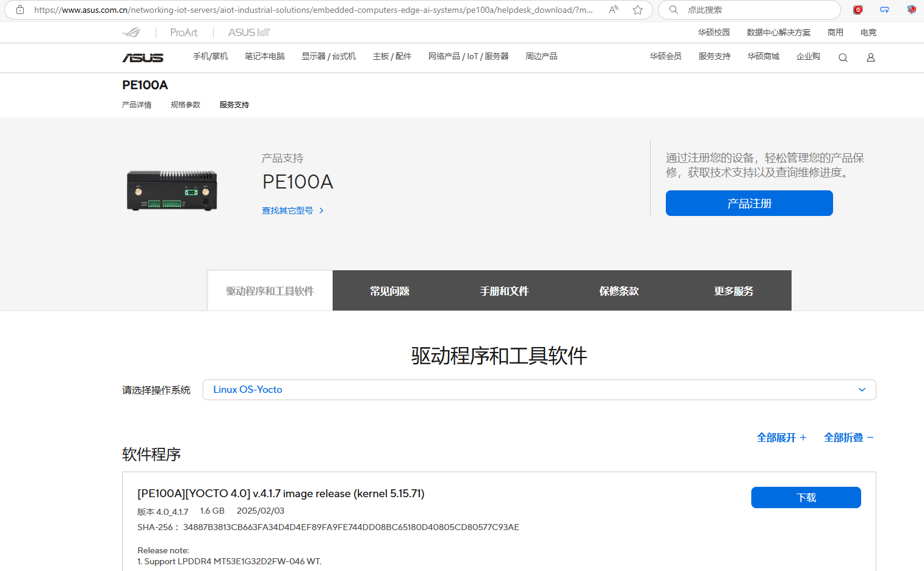The width and height of the screenshot is (924, 571).
Task: Expand all sections with 全部展开 +
Action: (782, 437)
